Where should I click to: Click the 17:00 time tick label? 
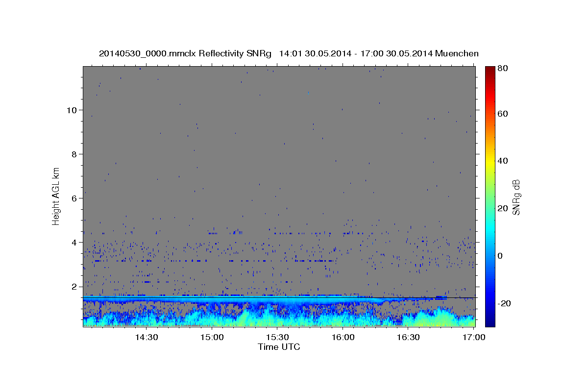coord(474,338)
